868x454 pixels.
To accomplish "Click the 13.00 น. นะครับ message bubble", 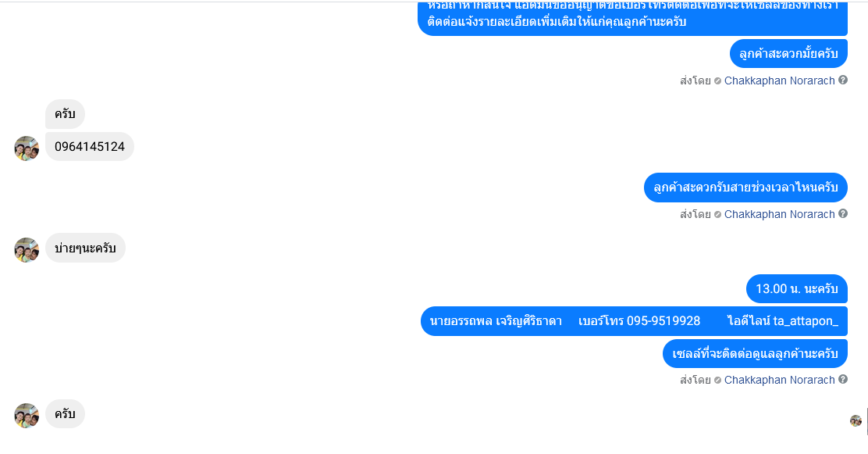I will click(x=797, y=289).
